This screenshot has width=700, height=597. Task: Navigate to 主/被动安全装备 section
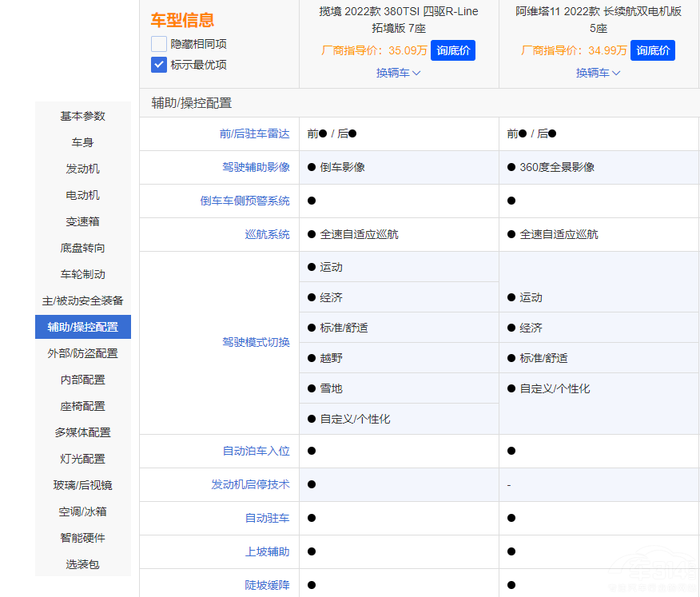[x=82, y=300]
